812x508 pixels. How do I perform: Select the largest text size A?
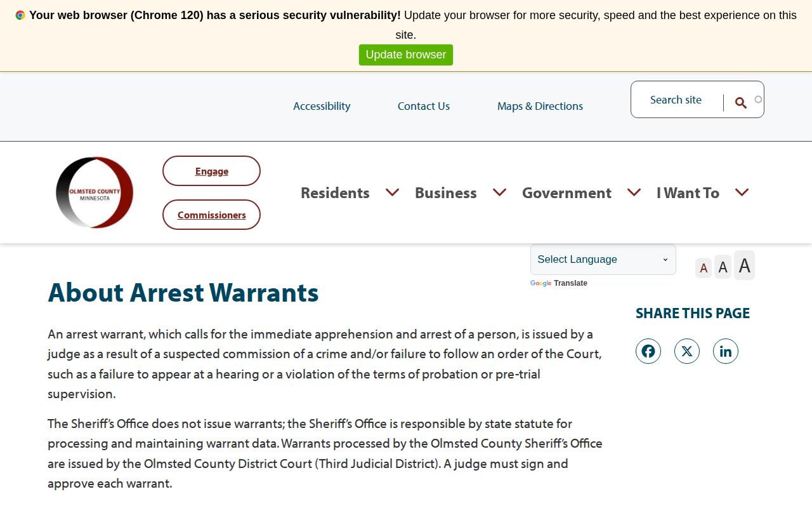click(x=745, y=265)
